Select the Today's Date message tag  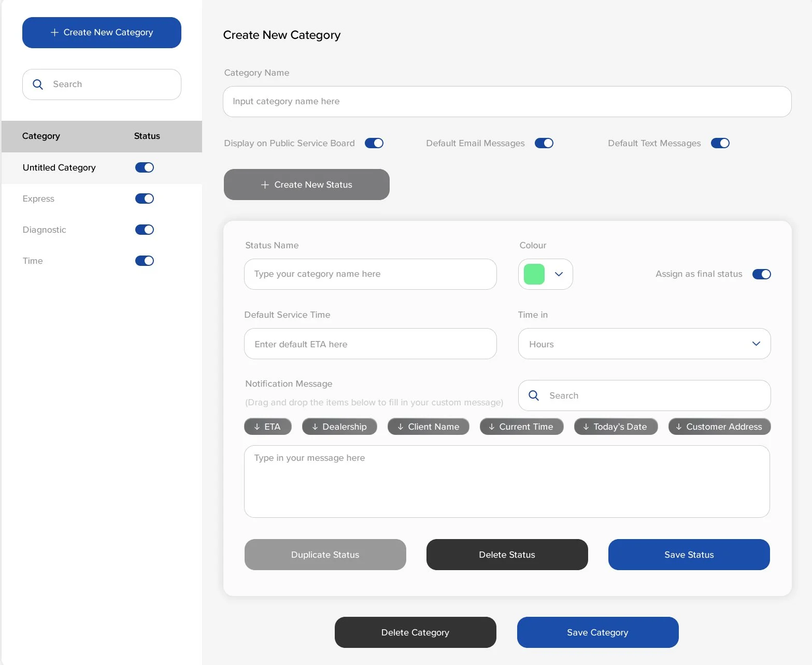(616, 427)
